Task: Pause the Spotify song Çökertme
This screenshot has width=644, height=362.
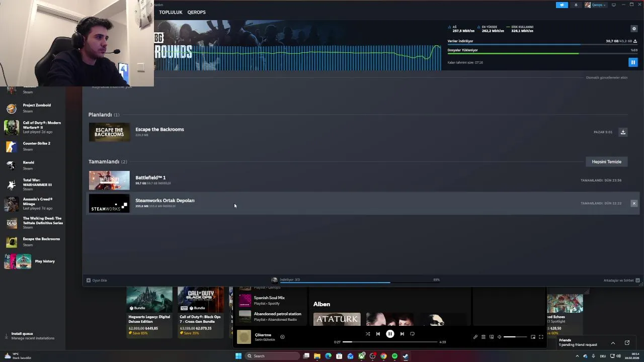Action: click(x=390, y=334)
